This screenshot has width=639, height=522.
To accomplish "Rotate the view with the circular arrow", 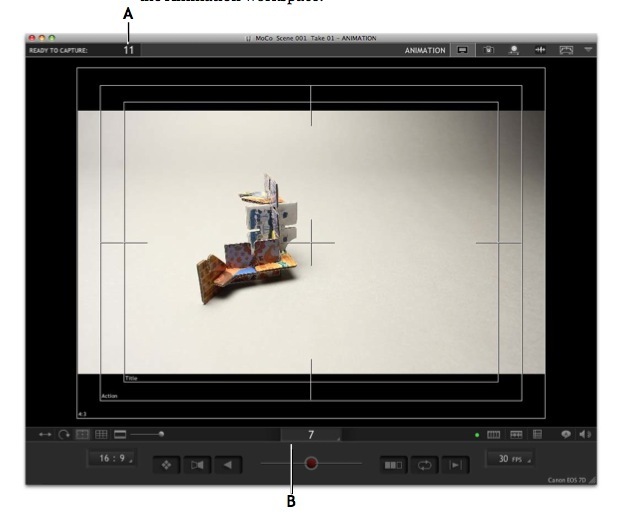I will point(64,435).
